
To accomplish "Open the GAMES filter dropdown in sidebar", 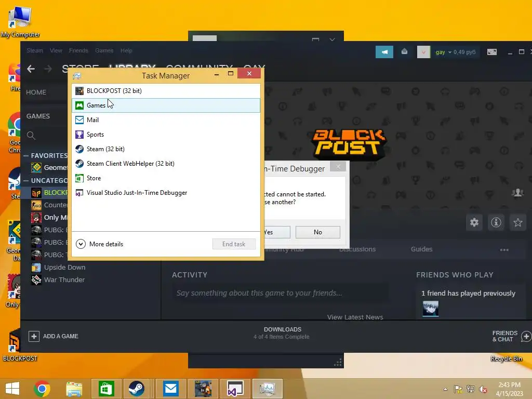I will pyautogui.click(x=38, y=116).
